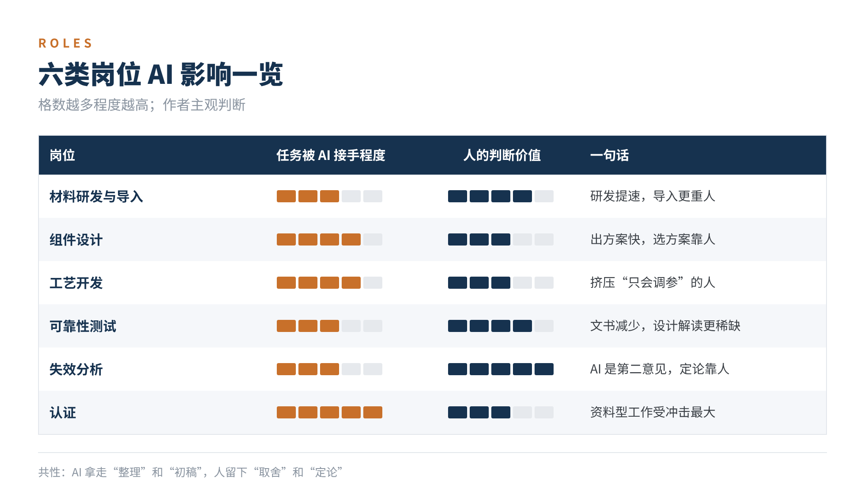The image size is (865, 504).
Task: Click the text 出方案快，选方案靠人
Action: pos(653,239)
